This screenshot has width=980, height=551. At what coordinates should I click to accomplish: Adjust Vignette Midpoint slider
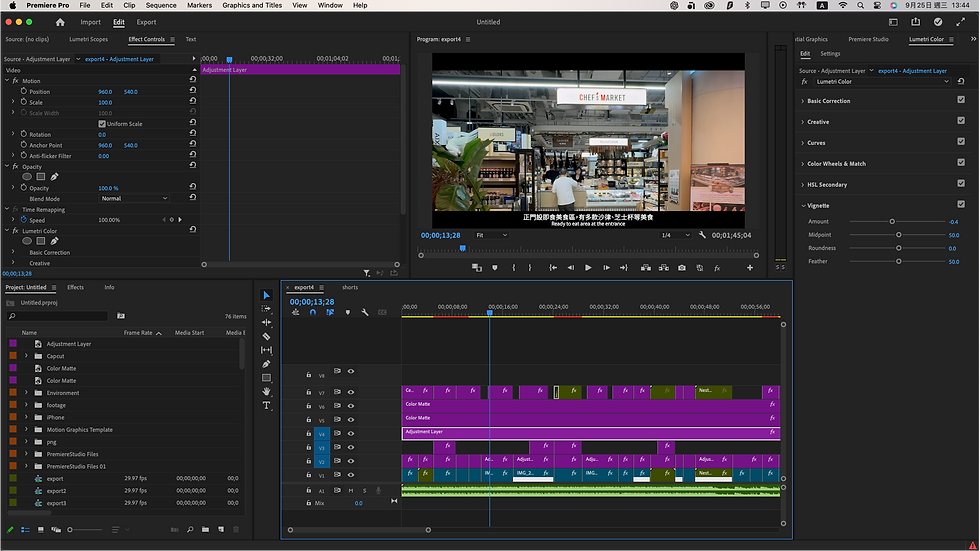click(x=899, y=235)
